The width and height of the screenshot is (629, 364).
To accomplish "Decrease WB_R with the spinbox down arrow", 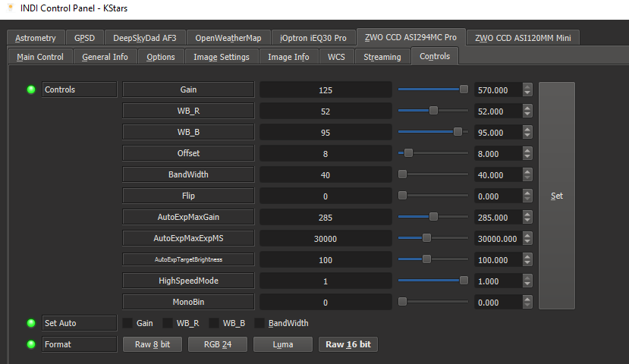I will pos(527,115).
